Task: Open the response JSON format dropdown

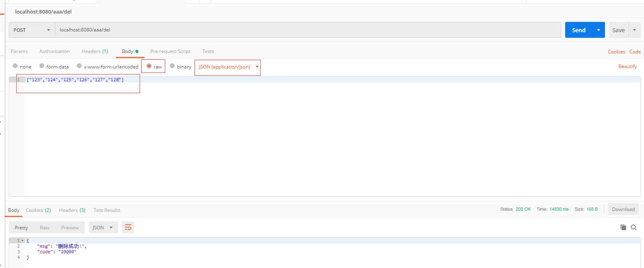Action: coord(103,227)
